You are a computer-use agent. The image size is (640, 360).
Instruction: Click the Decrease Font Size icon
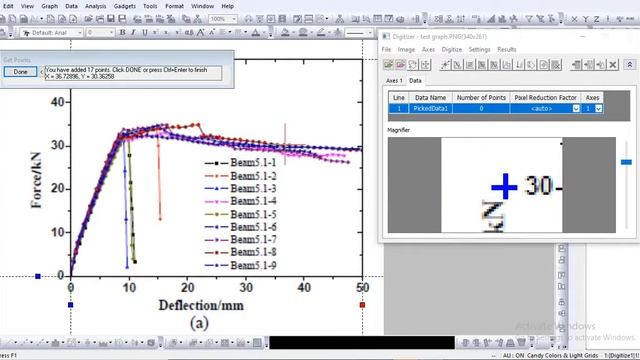click(211, 32)
